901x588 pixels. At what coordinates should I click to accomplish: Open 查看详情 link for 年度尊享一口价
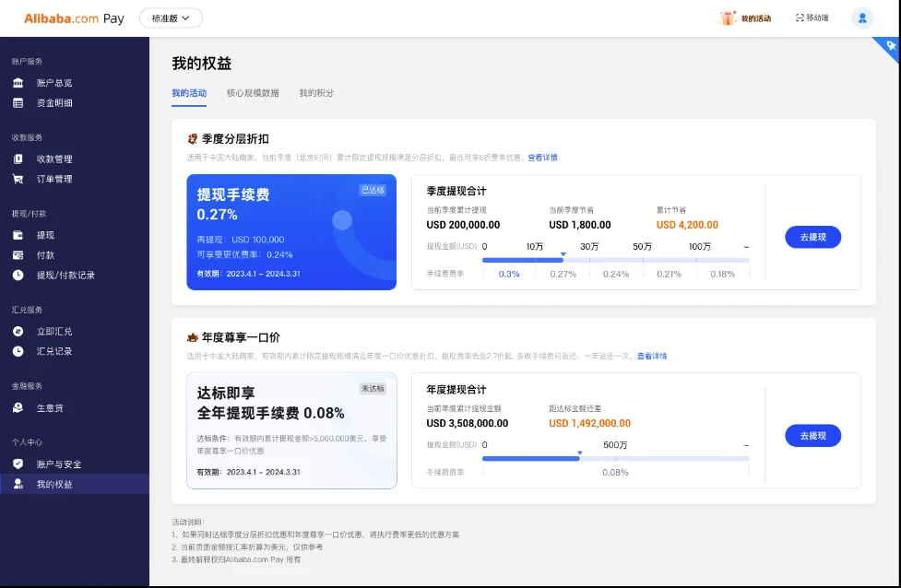(652, 356)
